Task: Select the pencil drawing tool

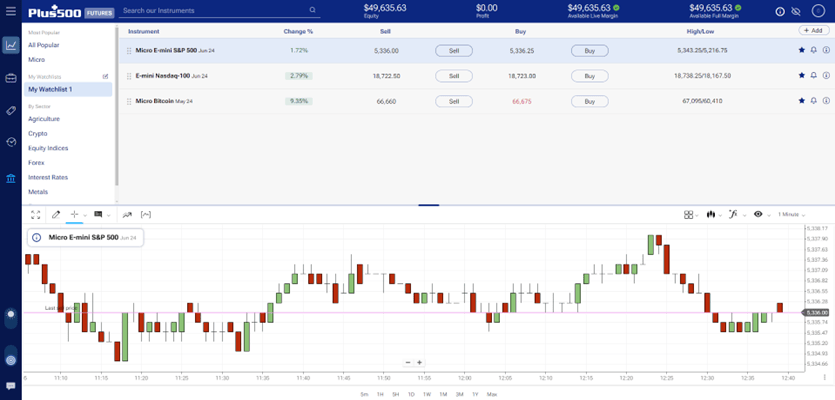Action: [56, 214]
